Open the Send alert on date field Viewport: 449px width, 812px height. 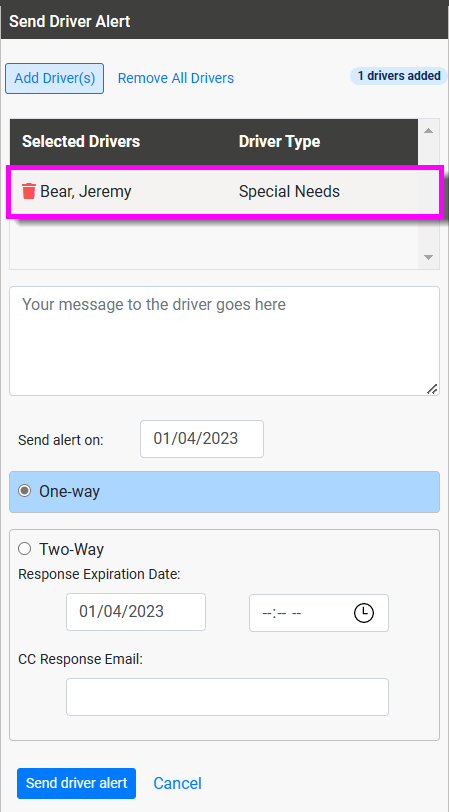(x=201, y=439)
